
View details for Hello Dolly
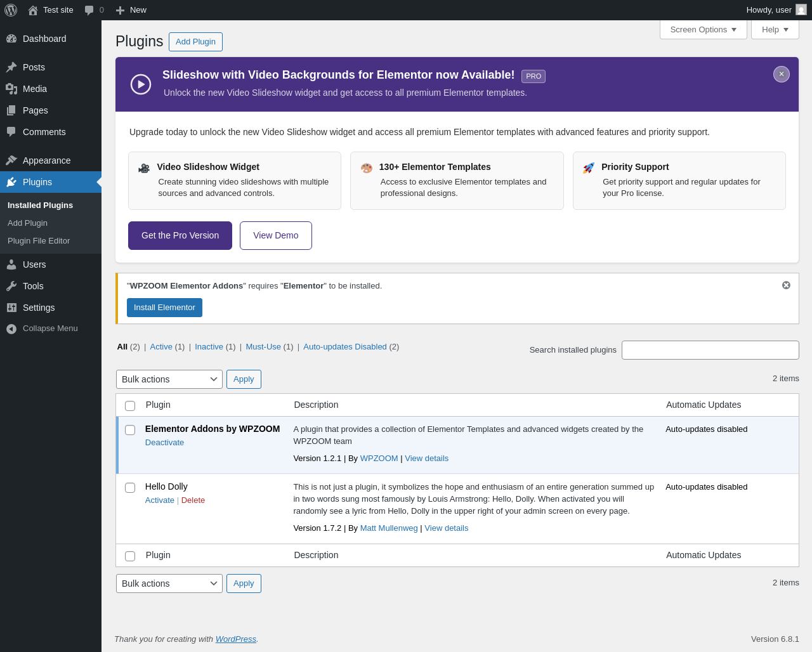pyautogui.click(x=447, y=528)
